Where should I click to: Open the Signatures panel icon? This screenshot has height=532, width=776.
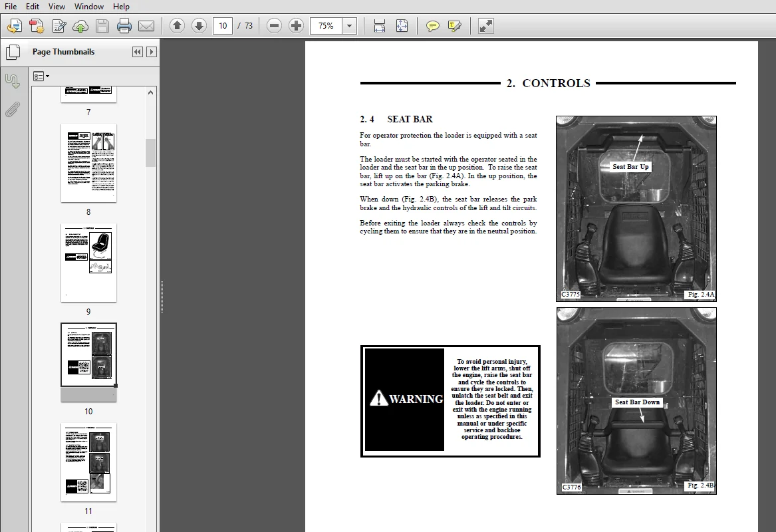tap(13, 80)
